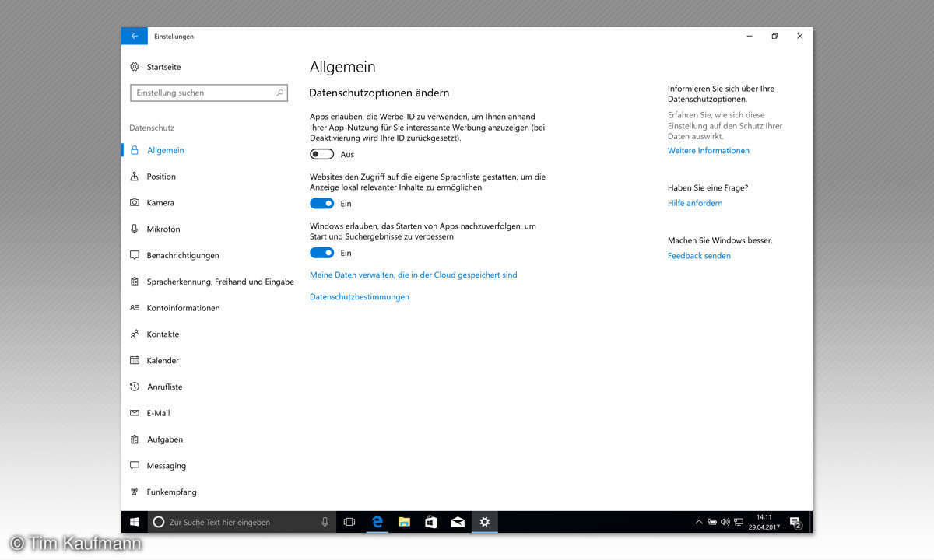
Task: Open the Windows Start menu
Action: 134,522
